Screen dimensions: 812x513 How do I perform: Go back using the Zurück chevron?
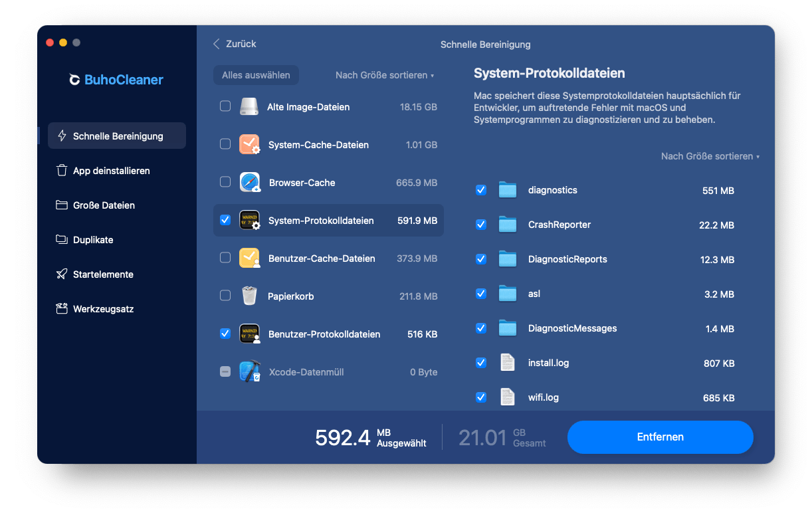tap(217, 44)
